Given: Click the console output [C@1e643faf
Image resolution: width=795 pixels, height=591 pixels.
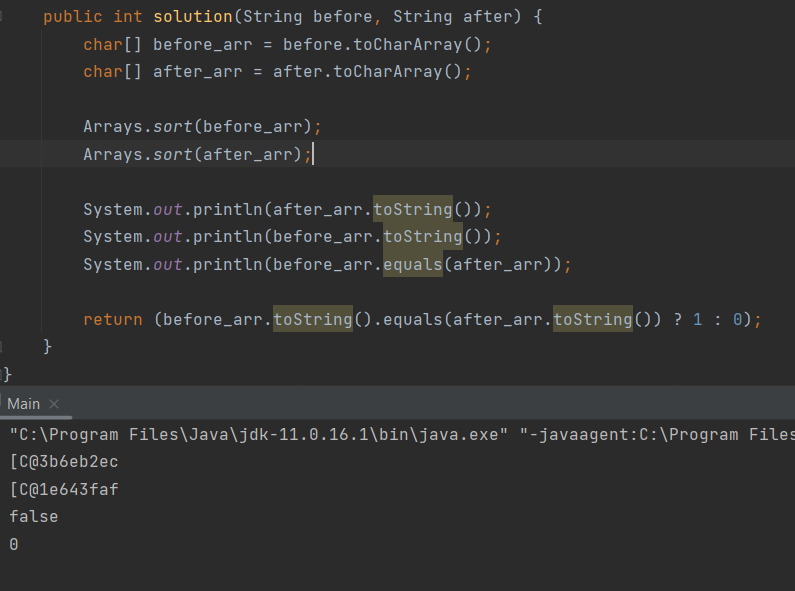Looking at the screenshot, I should tap(64, 490).
